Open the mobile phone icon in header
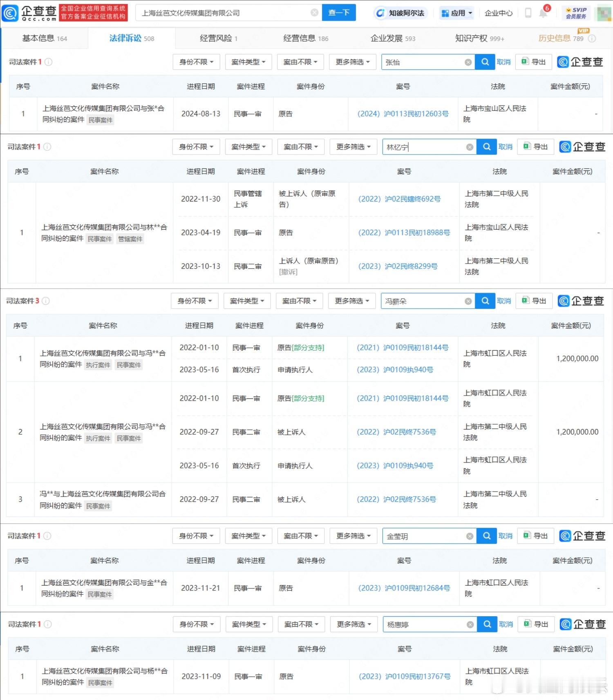This screenshot has width=613, height=700. pos(528,13)
